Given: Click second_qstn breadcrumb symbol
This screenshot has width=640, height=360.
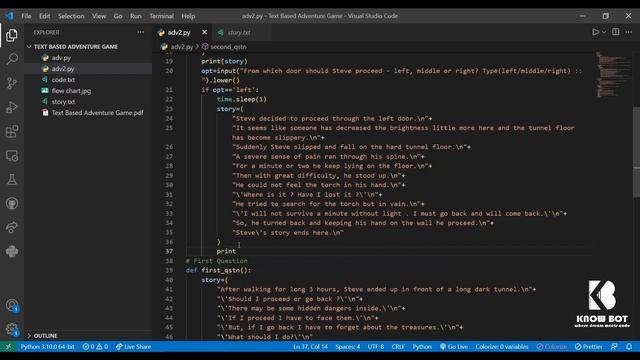Looking at the screenshot, I should point(228,47).
